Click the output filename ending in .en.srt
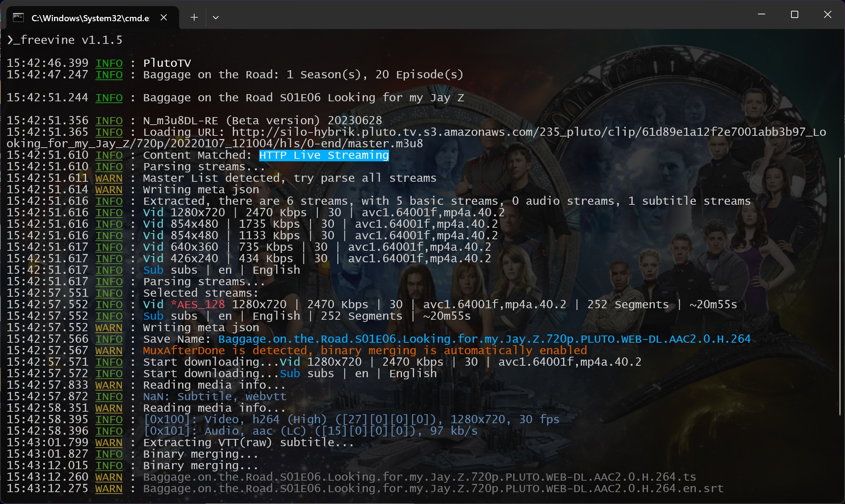The height and width of the screenshot is (504, 845). coord(433,489)
